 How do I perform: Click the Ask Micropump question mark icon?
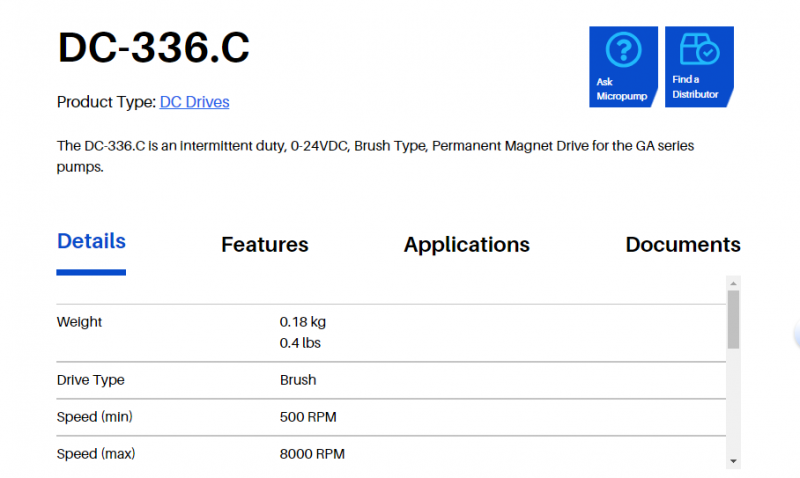pyautogui.click(x=623, y=50)
